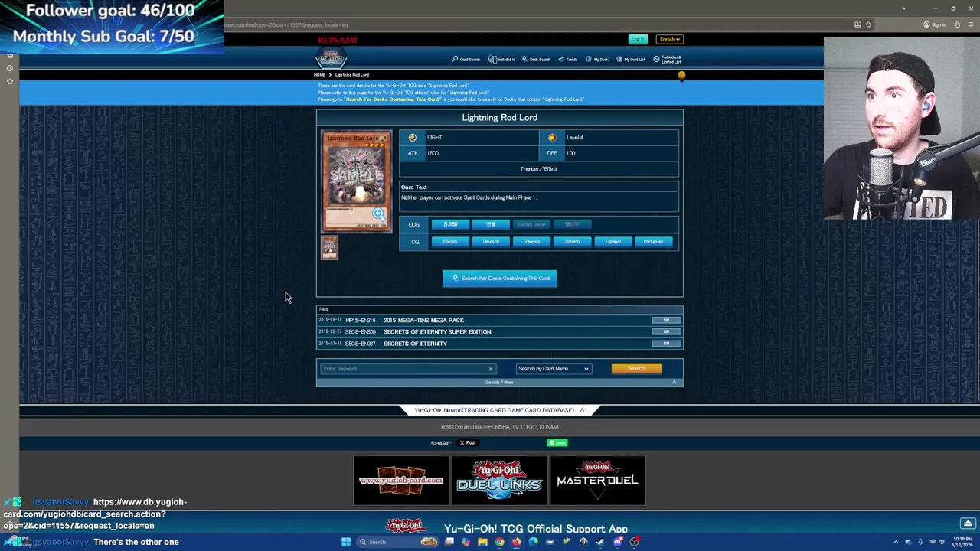Open the Search by Card Name dropdown
The height and width of the screenshot is (551, 980).
(x=554, y=369)
